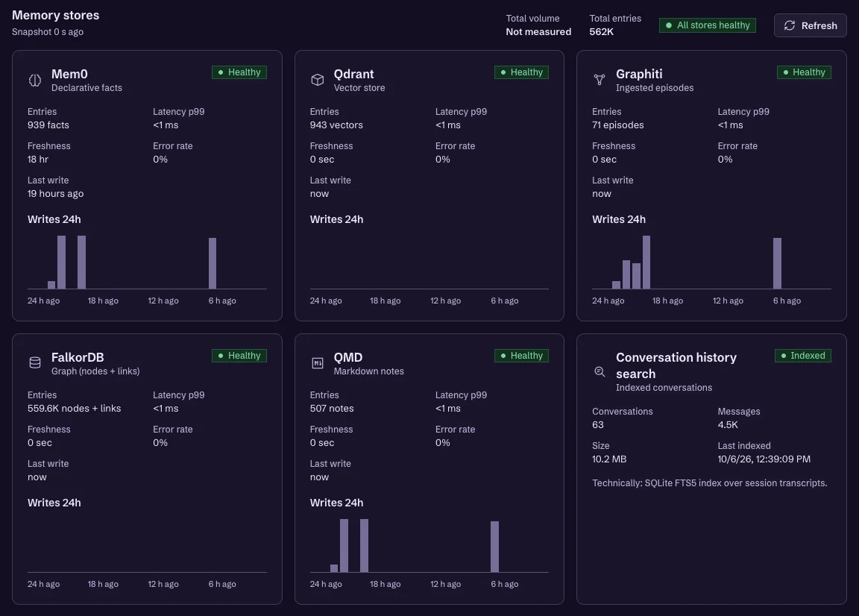Click the 18 hr freshness value
859x616 pixels.
pyautogui.click(x=38, y=160)
